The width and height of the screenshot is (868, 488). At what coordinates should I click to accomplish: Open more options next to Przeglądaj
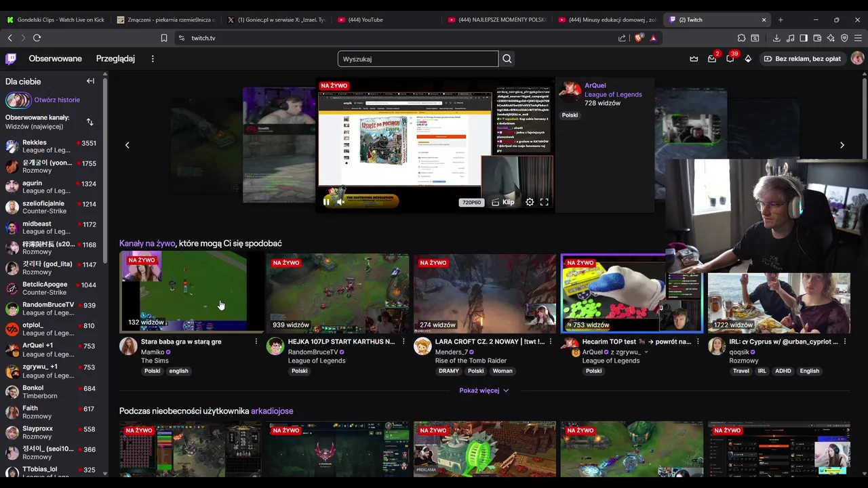[153, 59]
